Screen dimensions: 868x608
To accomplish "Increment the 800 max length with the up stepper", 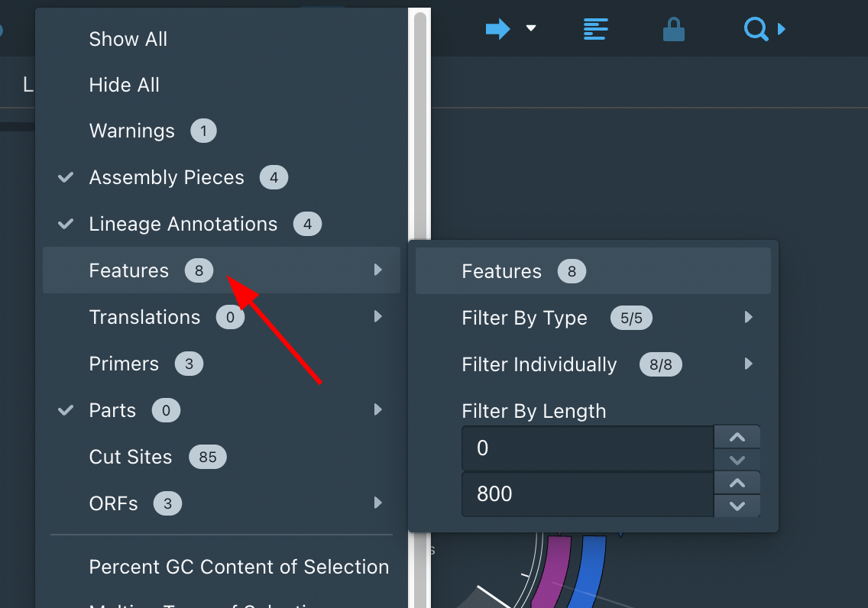I will (x=737, y=483).
